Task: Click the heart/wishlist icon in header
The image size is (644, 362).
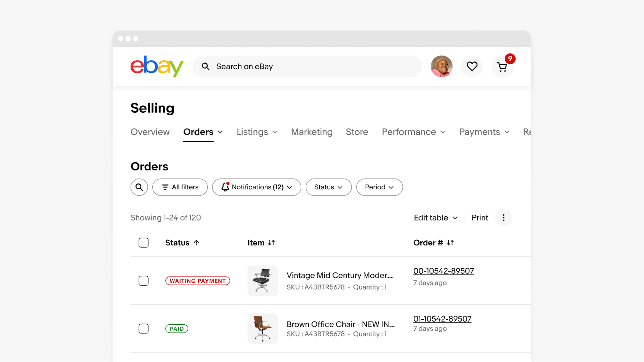Action: coord(472,66)
